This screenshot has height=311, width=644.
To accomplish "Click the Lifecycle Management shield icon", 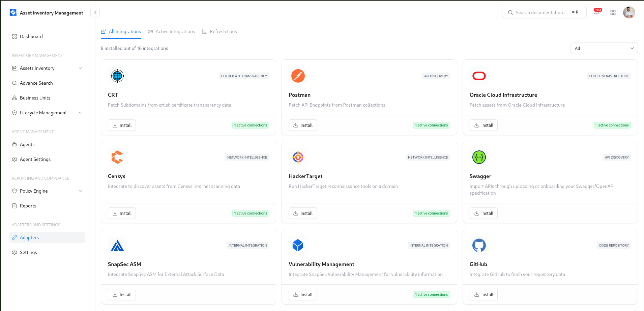I will click(x=14, y=113).
